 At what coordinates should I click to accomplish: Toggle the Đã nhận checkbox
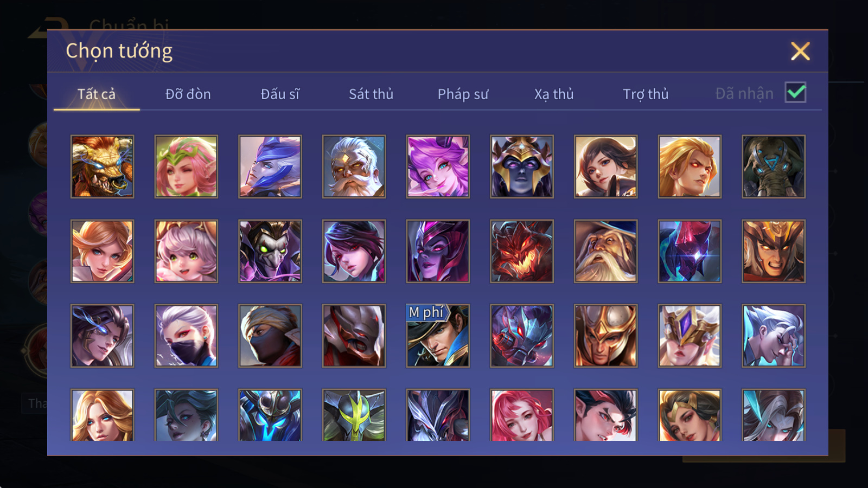click(796, 93)
